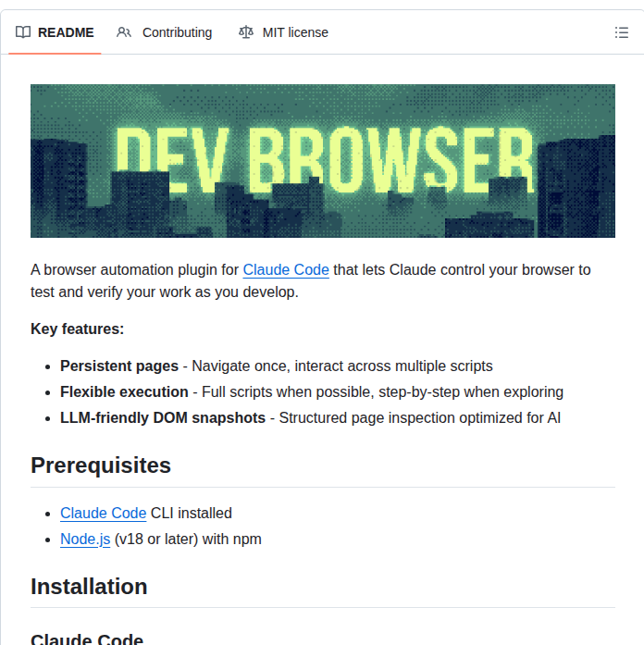Viewport: 644px width, 645px height.
Task: Open Claude Code link under Prerequisites
Action: coord(104,513)
